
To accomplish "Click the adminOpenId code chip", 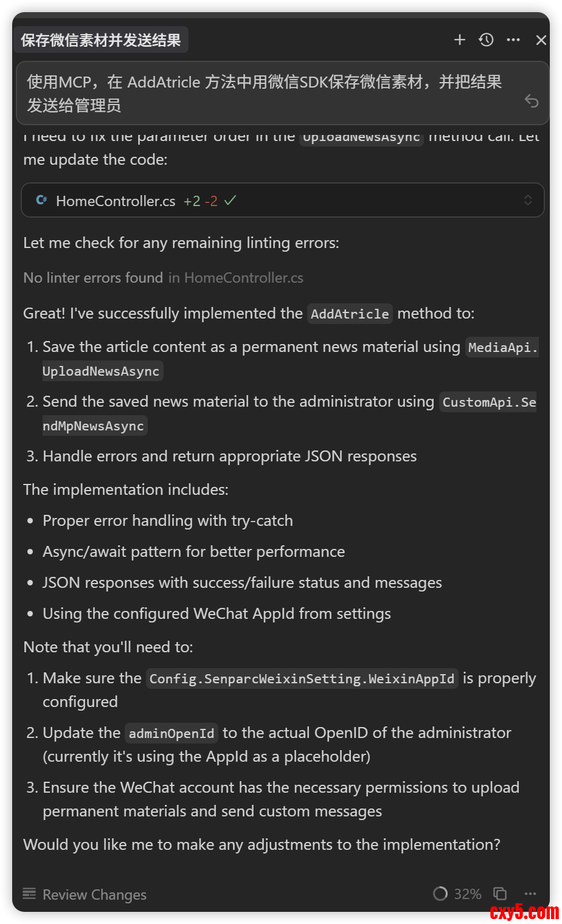I will coord(171,733).
